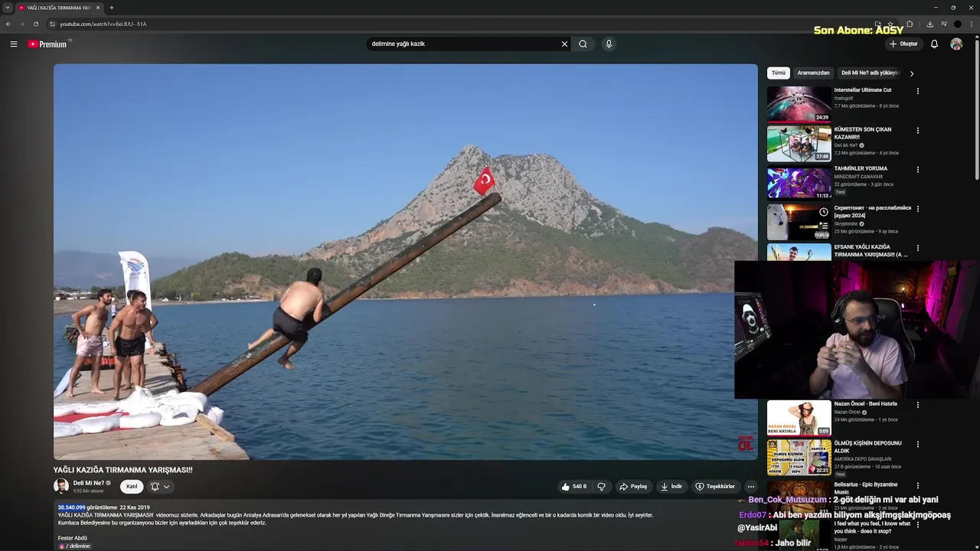Viewport: 980px width, 551px height.
Task: Bookmark this page with the star
Action: [x=890, y=24]
